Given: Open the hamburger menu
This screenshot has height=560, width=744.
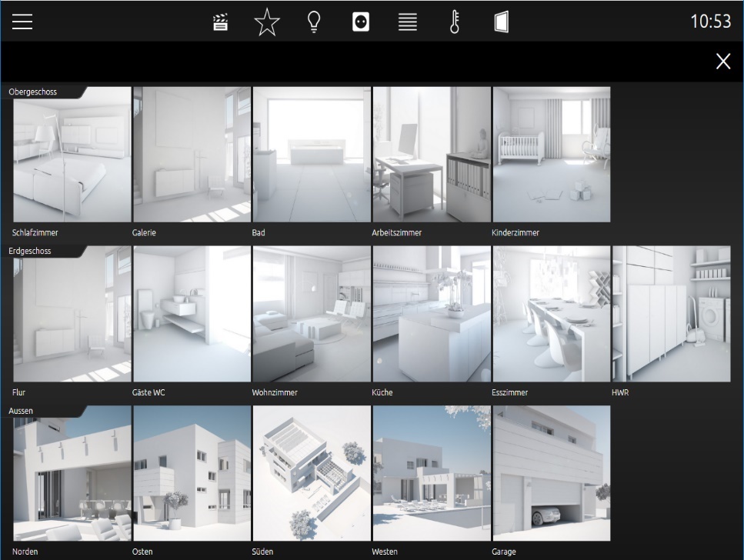Looking at the screenshot, I should coord(22,22).
